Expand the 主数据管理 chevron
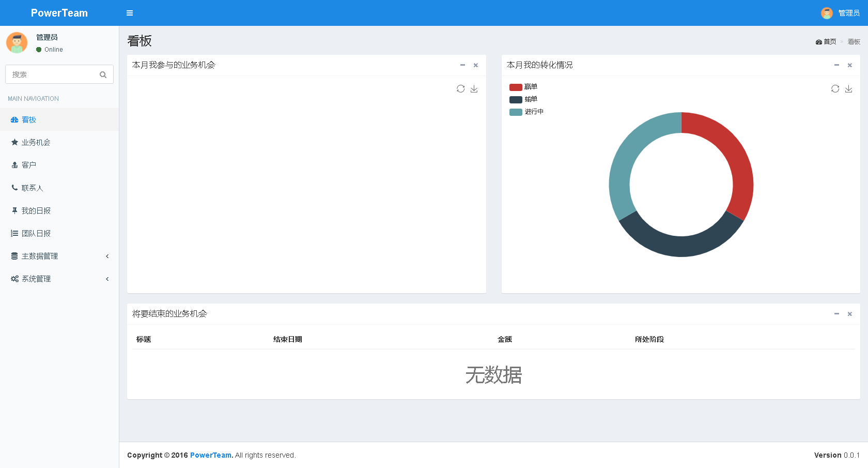 click(107, 256)
